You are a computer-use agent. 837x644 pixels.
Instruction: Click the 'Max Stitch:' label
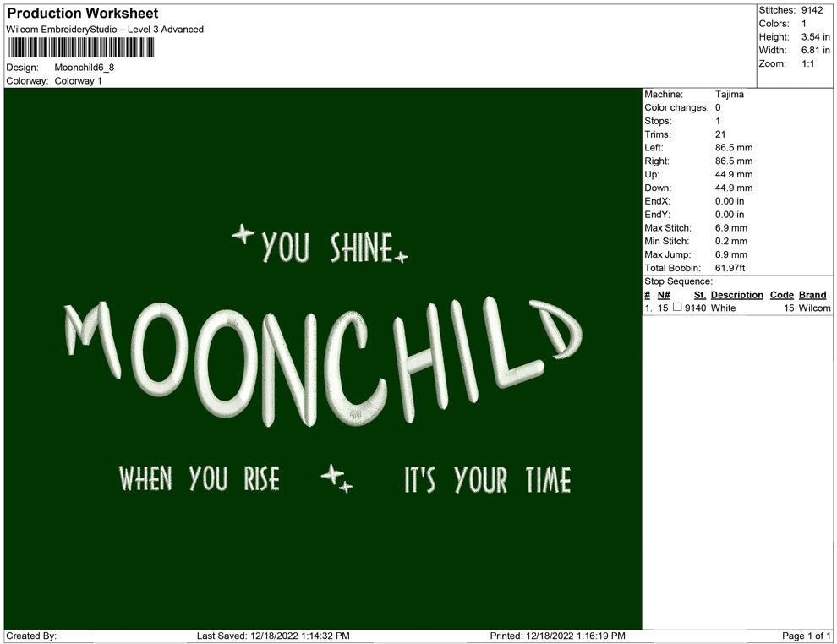(668, 228)
